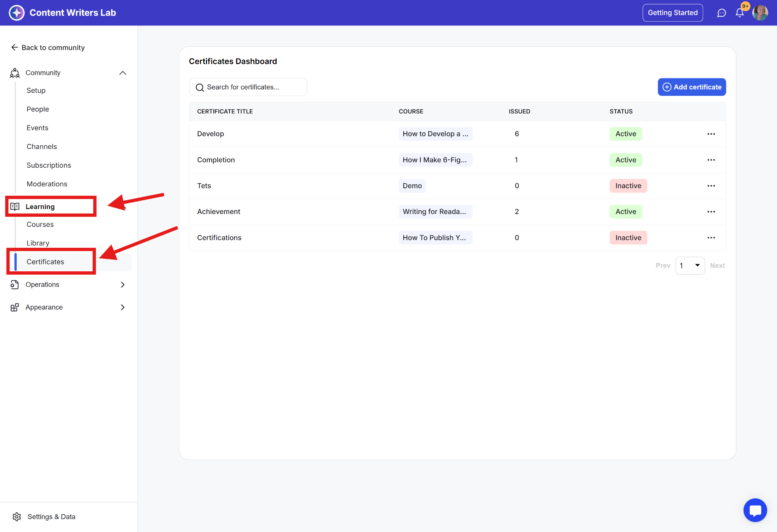
Task: Click the user profile avatar
Action: click(760, 13)
